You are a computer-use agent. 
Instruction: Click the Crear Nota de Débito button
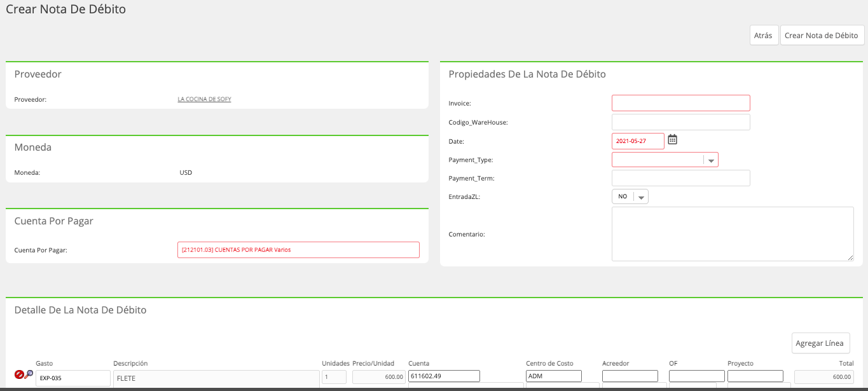[822, 36]
